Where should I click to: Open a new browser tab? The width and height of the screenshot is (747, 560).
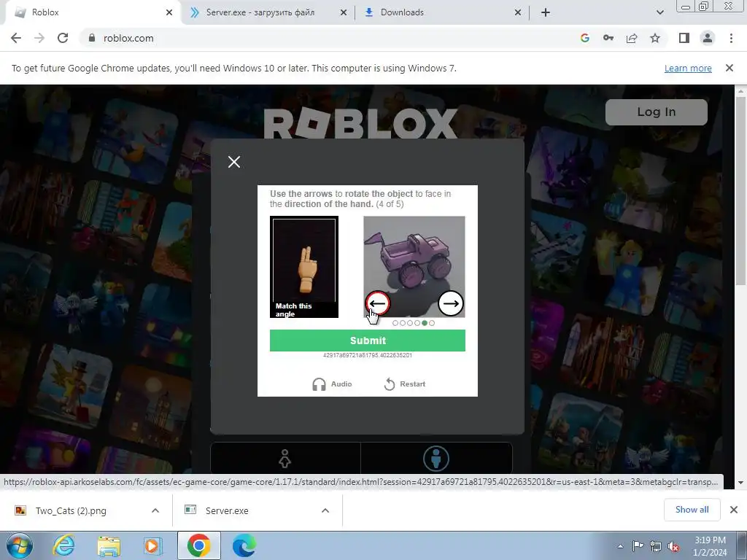click(x=546, y=13)
